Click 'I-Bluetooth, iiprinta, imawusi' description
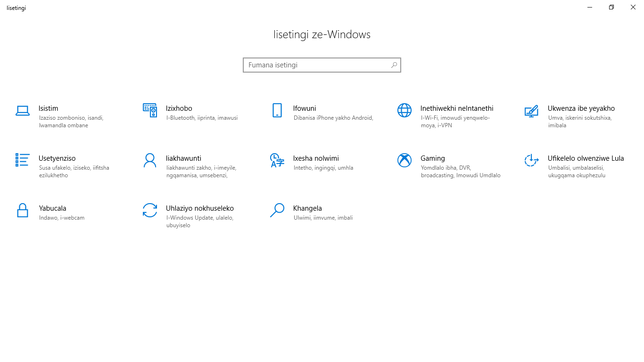The width and height of the screenshot is (644, 362). (202, 118)
